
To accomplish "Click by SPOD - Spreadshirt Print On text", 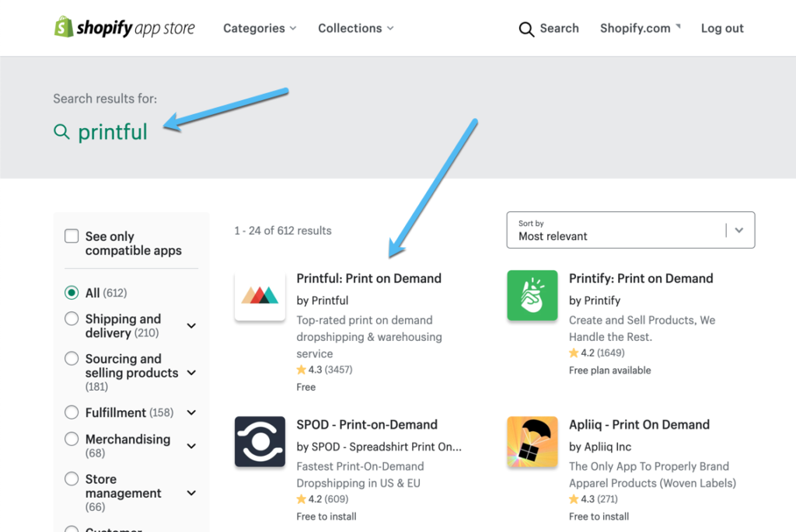I will point(379,447).
